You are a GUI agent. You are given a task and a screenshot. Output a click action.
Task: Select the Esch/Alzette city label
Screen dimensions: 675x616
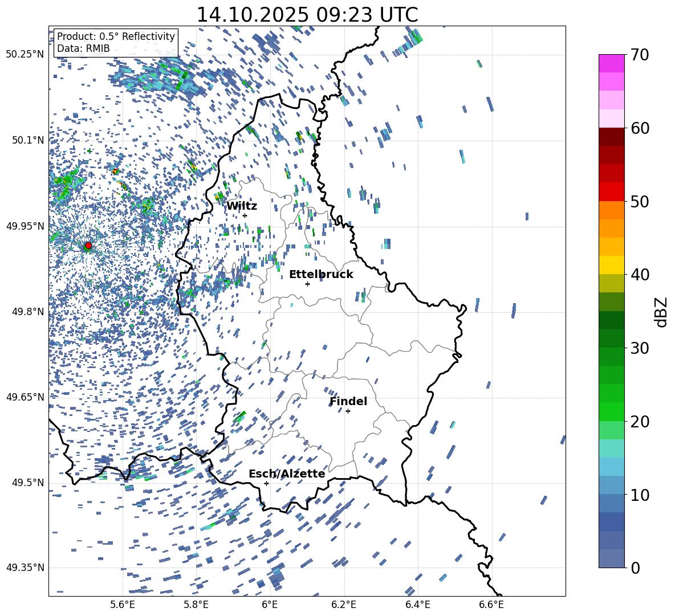[287, 474]
